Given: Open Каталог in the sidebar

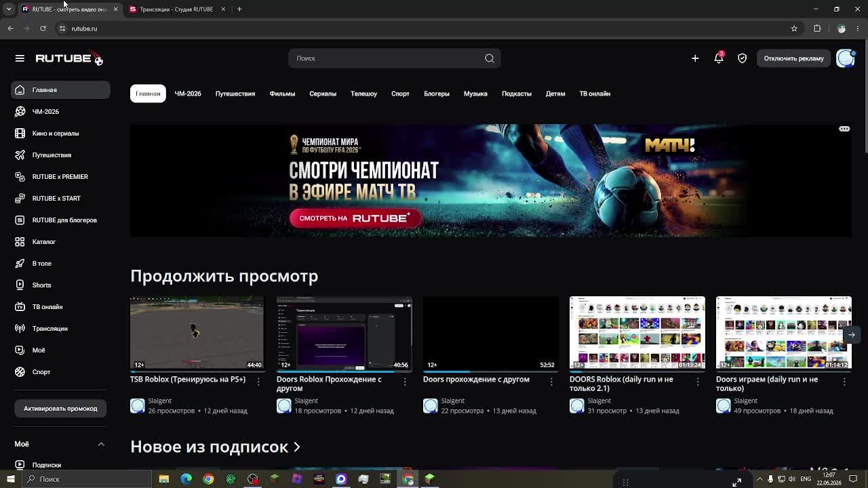Looking at the screenshot, I should [60, 242].
